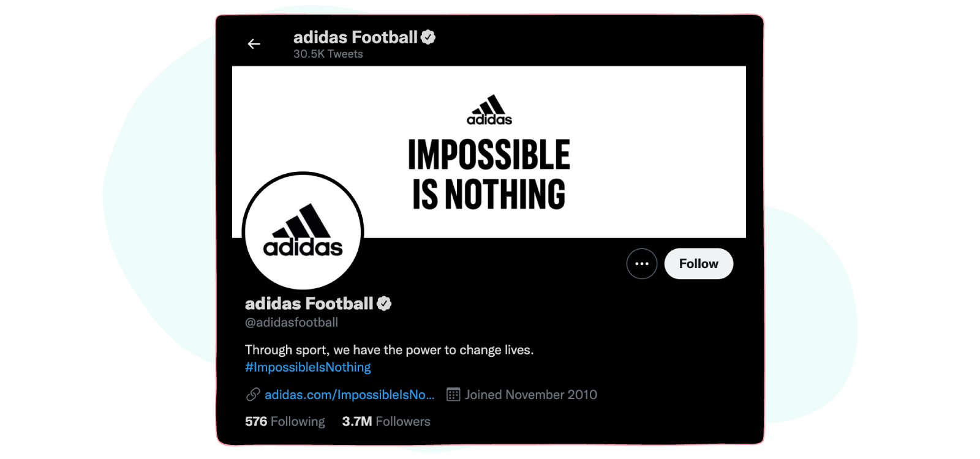Click the #ImpossibleIsNothing hashtag
Screen dimensions: 980x459
tap(307, 367)
